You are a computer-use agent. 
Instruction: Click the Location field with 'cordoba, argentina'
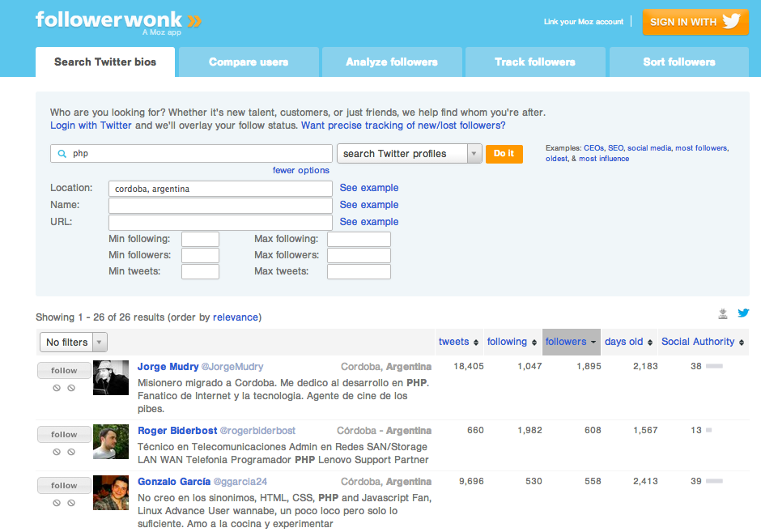[220, 189]
